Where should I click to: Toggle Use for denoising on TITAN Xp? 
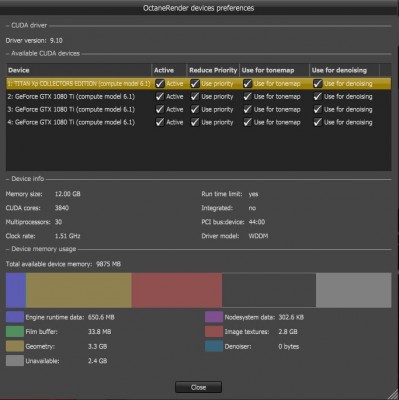318,84
